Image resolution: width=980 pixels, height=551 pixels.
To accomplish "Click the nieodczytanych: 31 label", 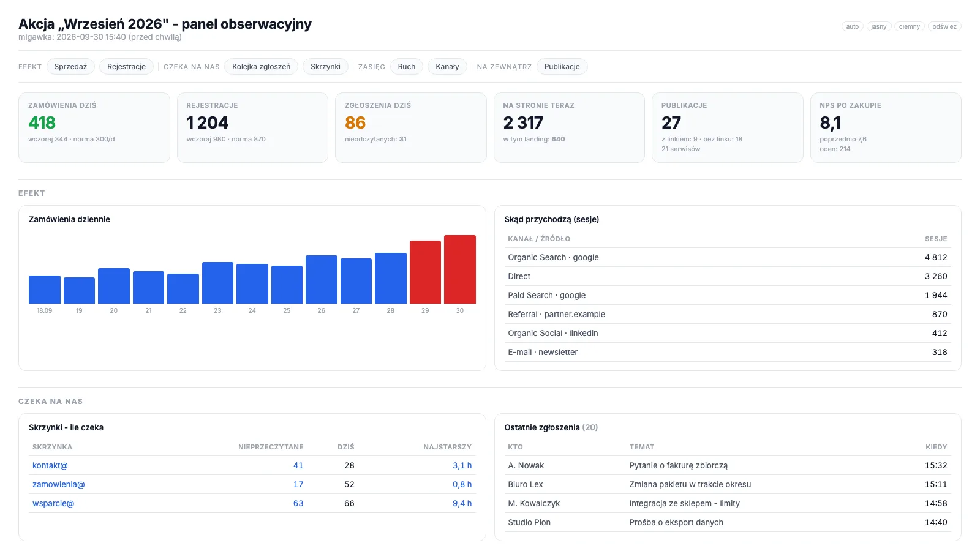I will [375, 139].
